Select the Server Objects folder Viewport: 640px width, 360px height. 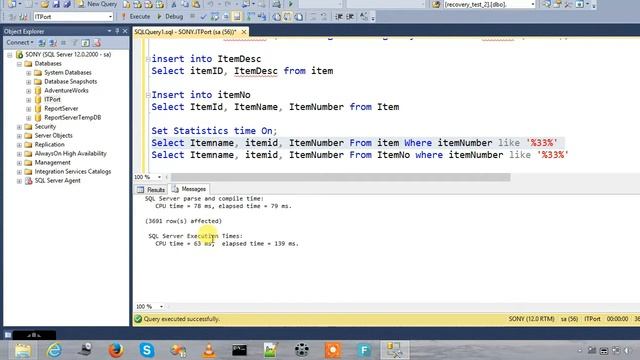pyautogui.click(x=53, y=136)
